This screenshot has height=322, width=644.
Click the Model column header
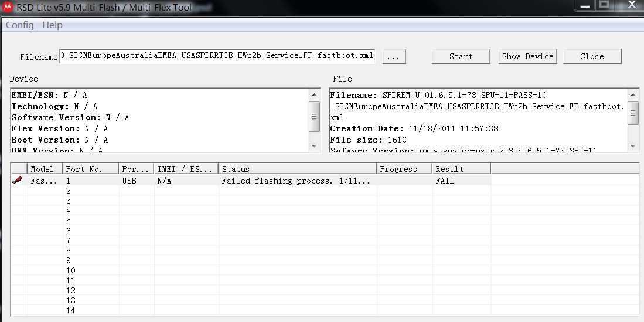45,168
